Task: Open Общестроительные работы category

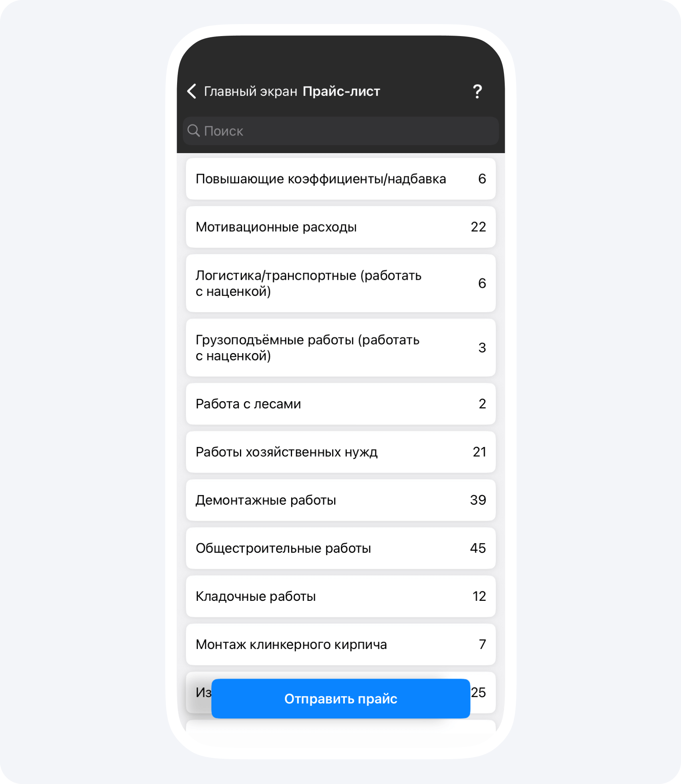Action: pos(340,548)
